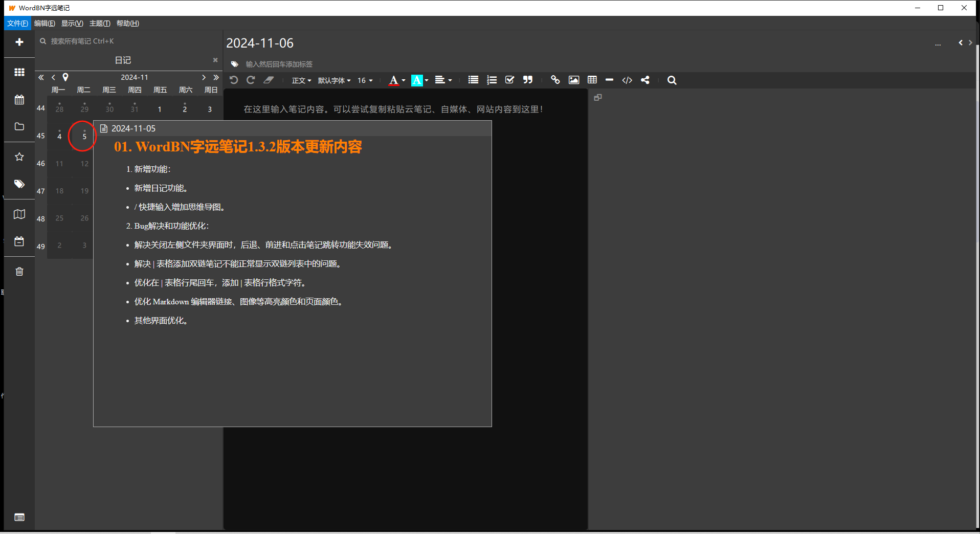This screenshot has height=534, width=980.
Task: Select calendar day 11 in week 46
Action: tap(59, 164)
